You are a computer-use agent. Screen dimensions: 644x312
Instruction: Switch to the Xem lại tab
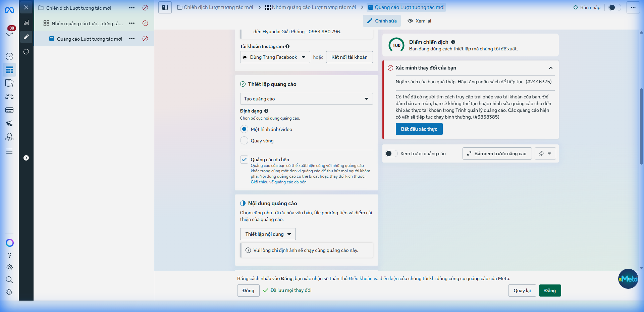click(x=419, y=21)
